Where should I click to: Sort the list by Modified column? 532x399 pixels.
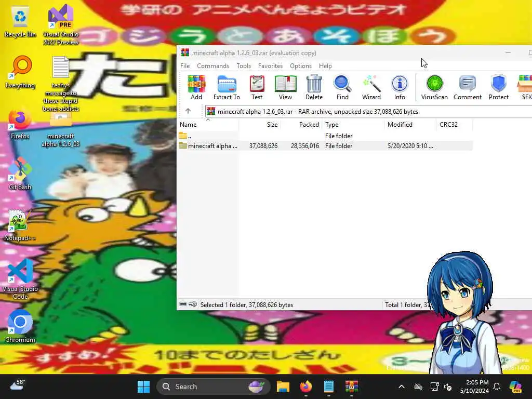(410, 125)
